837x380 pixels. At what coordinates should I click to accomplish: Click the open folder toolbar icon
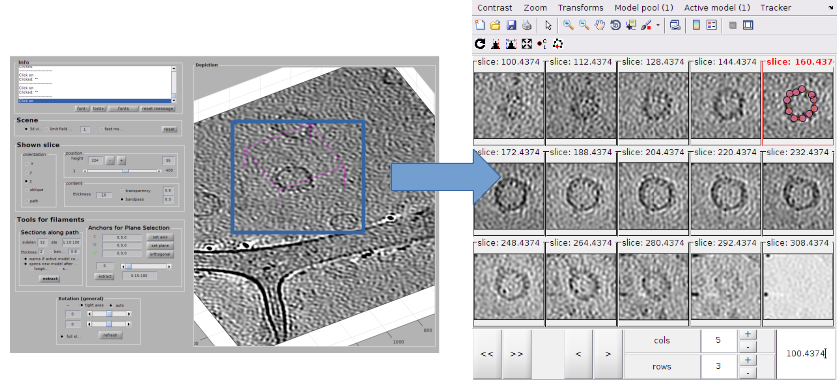tap(495, 25)
